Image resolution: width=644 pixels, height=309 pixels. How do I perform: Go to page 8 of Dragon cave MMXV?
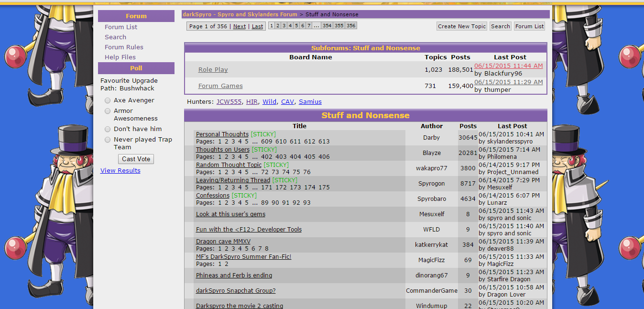tap(266, 249)
